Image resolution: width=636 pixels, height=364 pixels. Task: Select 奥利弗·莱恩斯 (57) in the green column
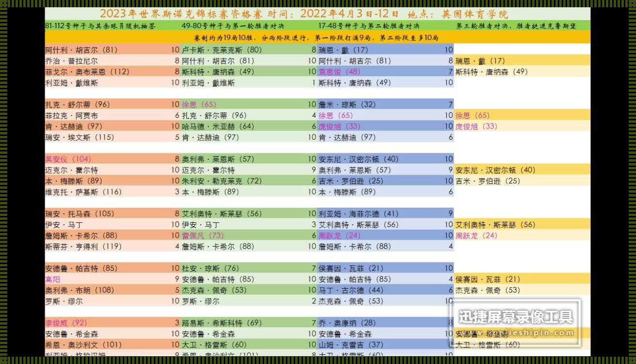218,159
